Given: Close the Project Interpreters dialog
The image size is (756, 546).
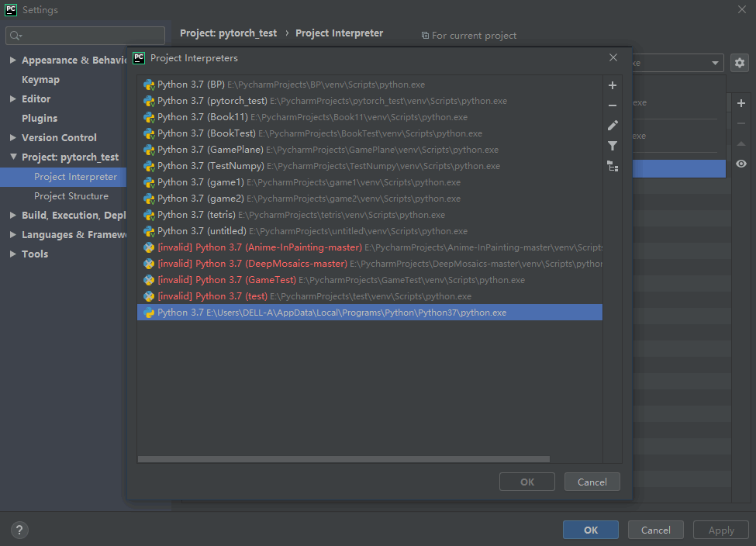Looking at the screenshot, I should coord(613,58).
